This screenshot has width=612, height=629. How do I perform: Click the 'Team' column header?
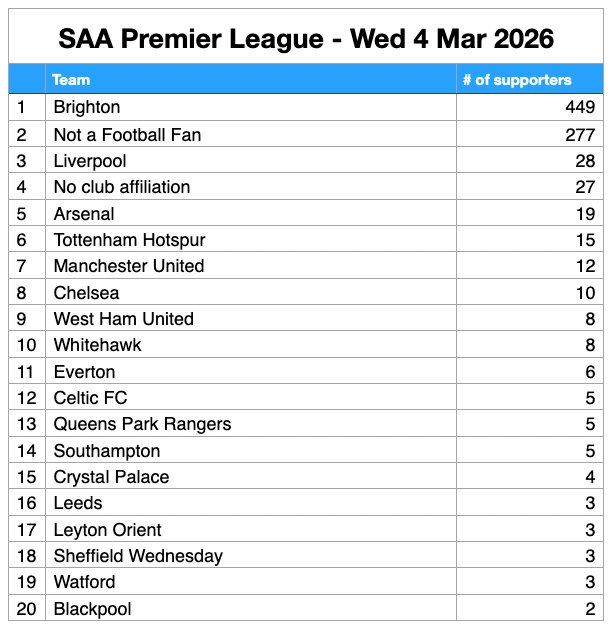click(x=72, y=80)
